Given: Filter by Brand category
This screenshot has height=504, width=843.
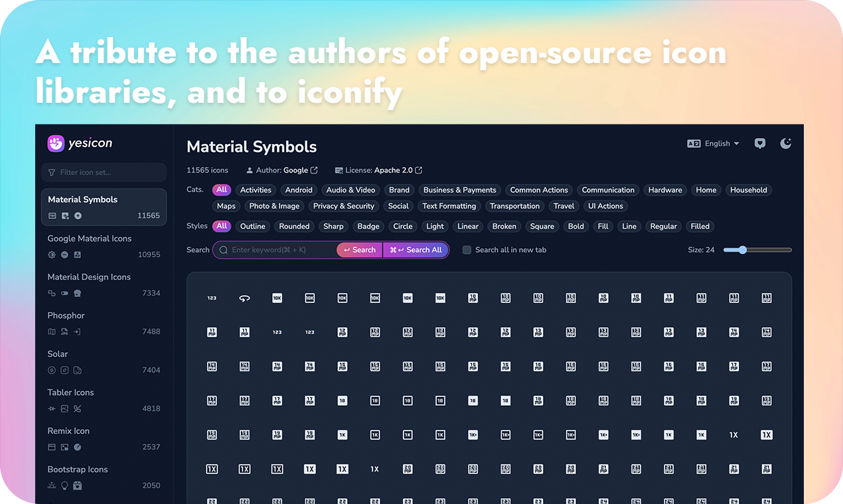Looking at the screenshot, I should (399, 190).
